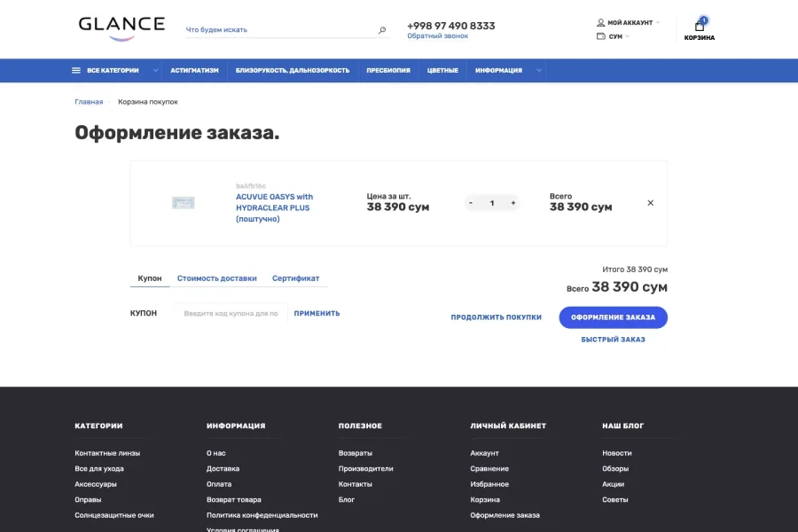The width and height of the screenshot is (798, 532).
Task: Click the search magnifier icon
Action: (382, 30)
